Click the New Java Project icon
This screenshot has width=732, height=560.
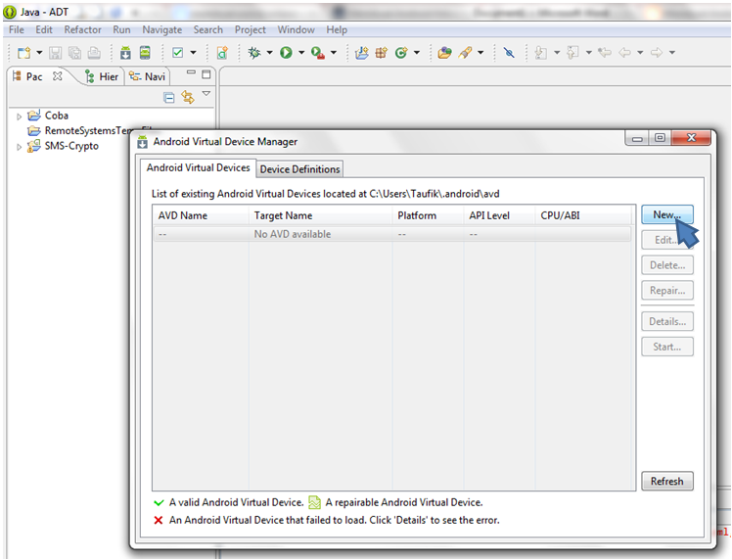tap(362, 53)
